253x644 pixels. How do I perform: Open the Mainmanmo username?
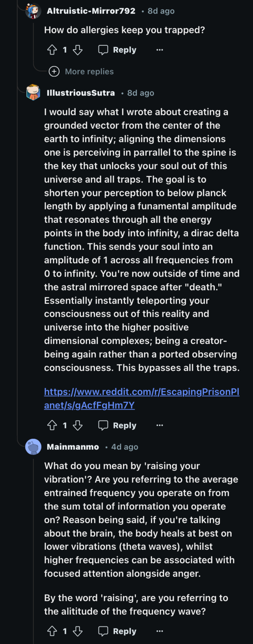73,447
